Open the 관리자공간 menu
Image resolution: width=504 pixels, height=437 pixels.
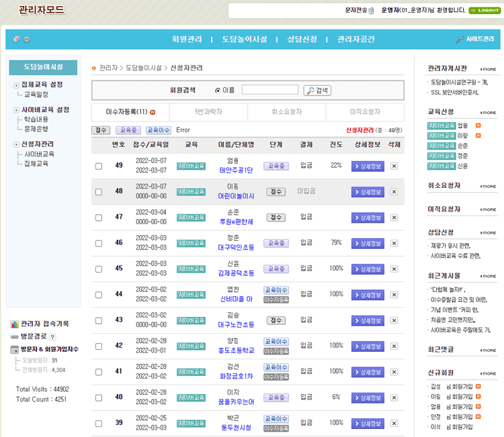tap(355, 39)
